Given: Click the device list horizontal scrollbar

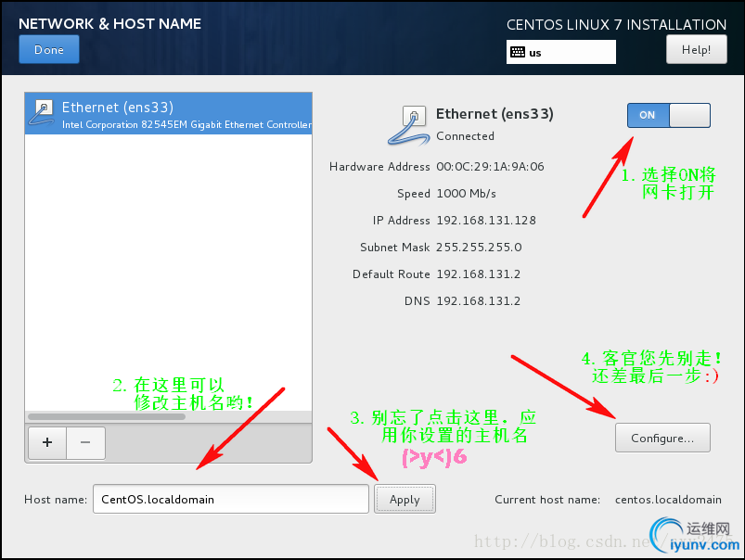Looking at the screenshot, I should 107,416.
